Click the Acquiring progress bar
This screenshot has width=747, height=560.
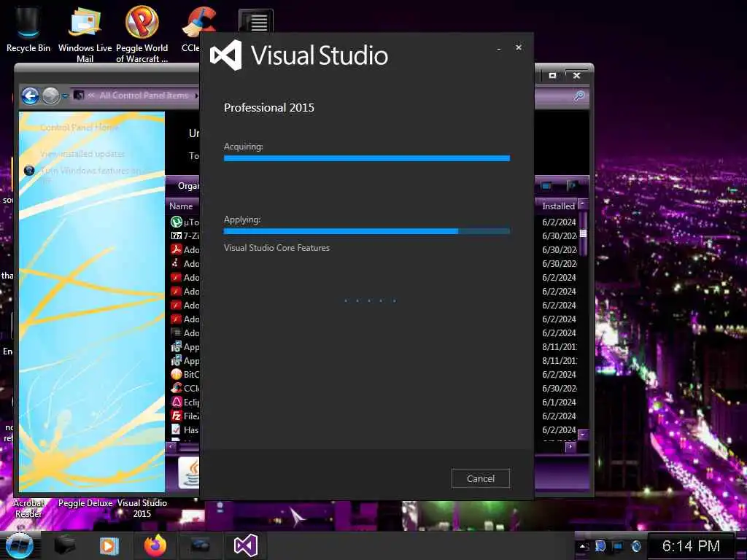[x=367, y=158]
